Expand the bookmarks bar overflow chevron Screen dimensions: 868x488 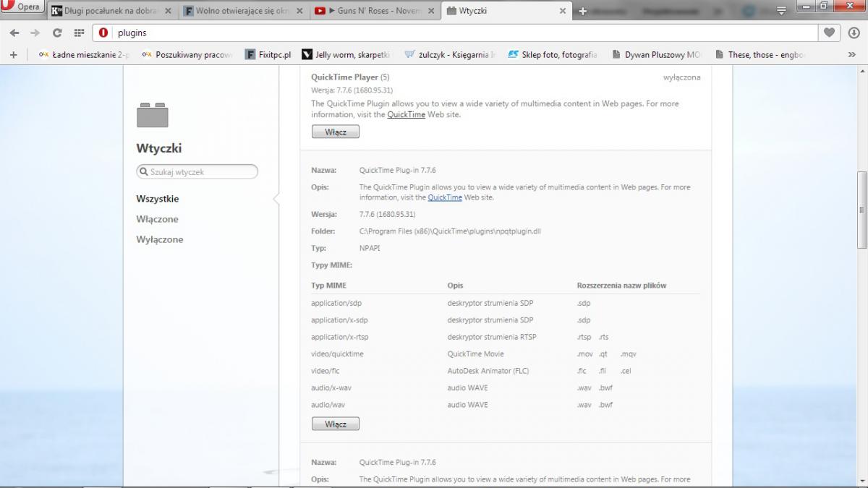[x=851, y=54]
